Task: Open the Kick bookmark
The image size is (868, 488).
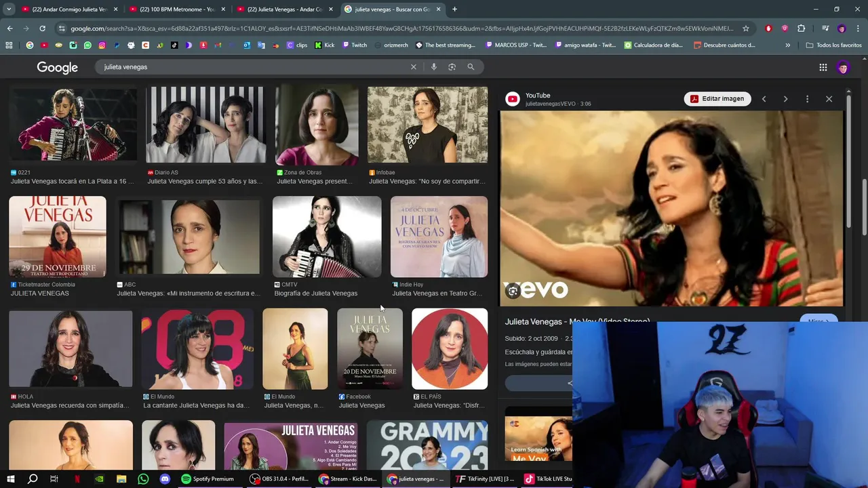Action: (x=325, y=45)
